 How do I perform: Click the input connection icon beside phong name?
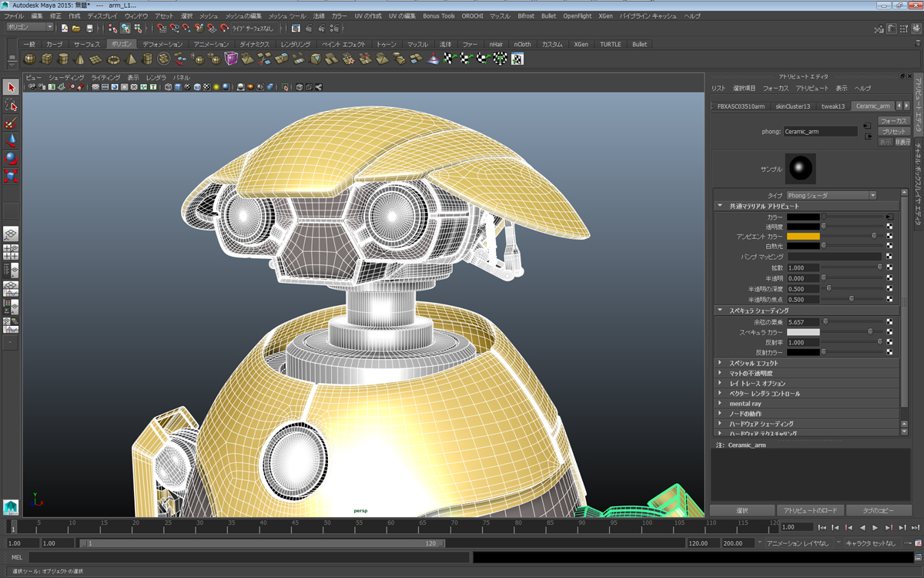(x=867, y=126)
